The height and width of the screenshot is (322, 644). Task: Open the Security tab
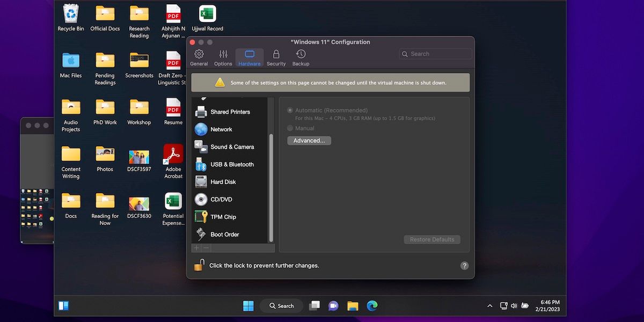tap(276, 58)
